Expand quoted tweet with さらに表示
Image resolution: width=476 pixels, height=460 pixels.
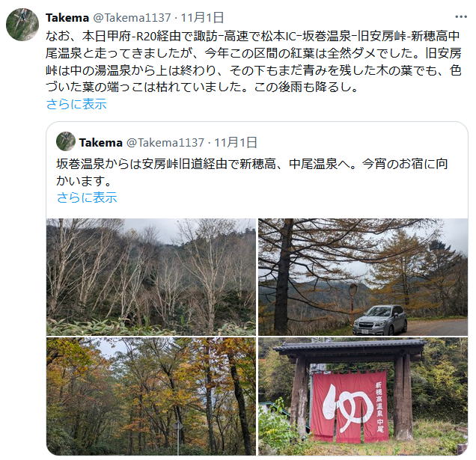pyautogui.click(x=87, y=197)
